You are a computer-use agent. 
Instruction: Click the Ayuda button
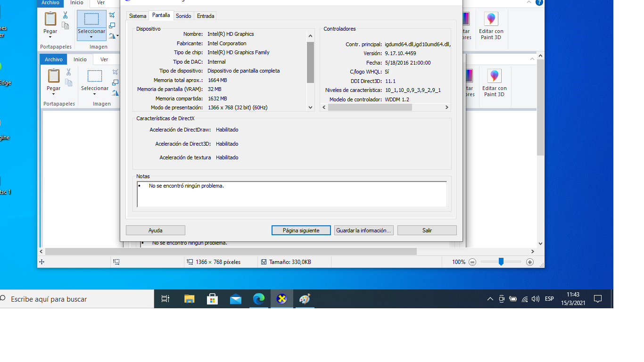click(x=155, y=230)
